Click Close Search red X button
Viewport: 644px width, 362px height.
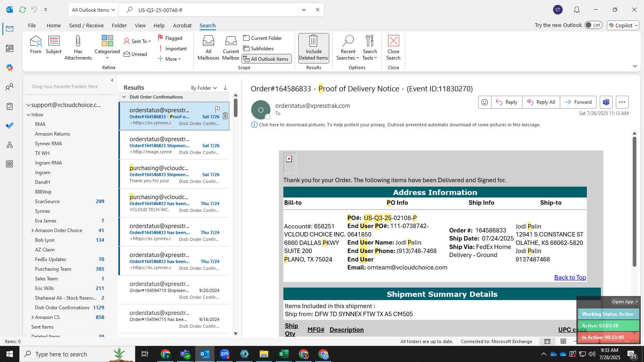tap(393, 47)
